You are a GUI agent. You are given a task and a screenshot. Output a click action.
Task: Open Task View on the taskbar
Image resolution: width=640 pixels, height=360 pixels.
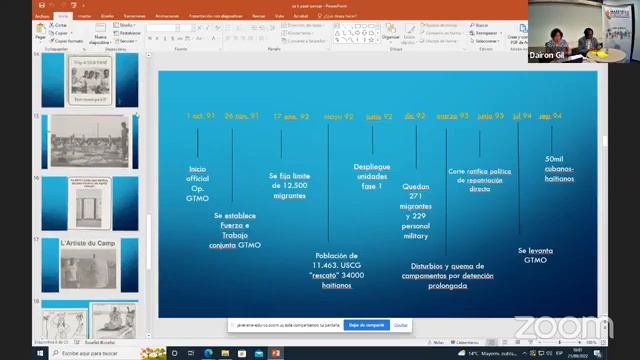(x=191, y=353)
